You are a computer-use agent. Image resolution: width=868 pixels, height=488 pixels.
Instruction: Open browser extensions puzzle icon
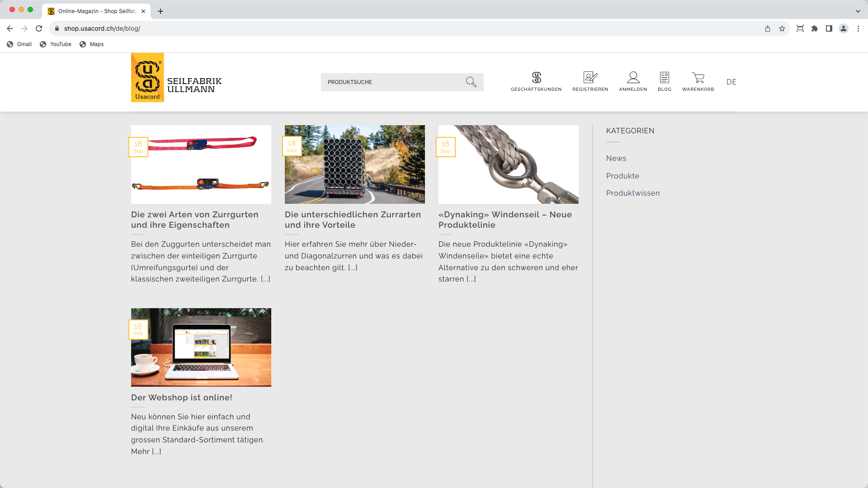(815, 28)
